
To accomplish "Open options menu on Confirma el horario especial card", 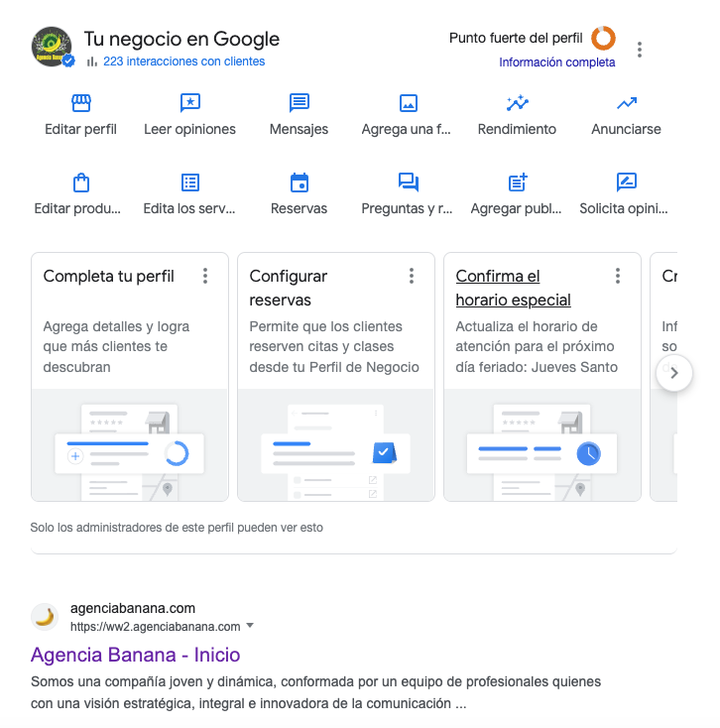I will coord(618,276).
